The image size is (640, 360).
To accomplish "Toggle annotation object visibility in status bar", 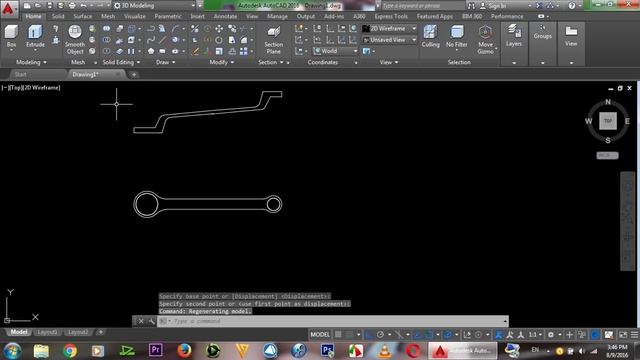I will pyautogui.click(x=498, y=335).
